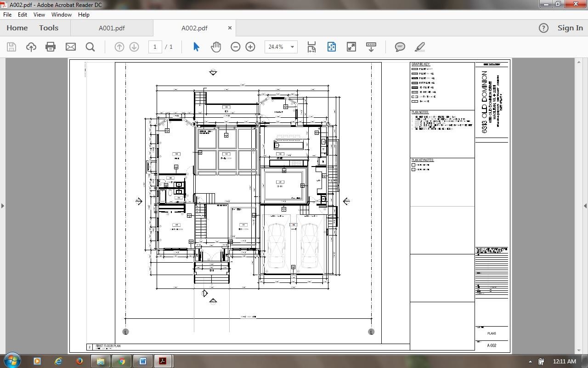
Task: Save the current PDF file
Action: point(11,46)
